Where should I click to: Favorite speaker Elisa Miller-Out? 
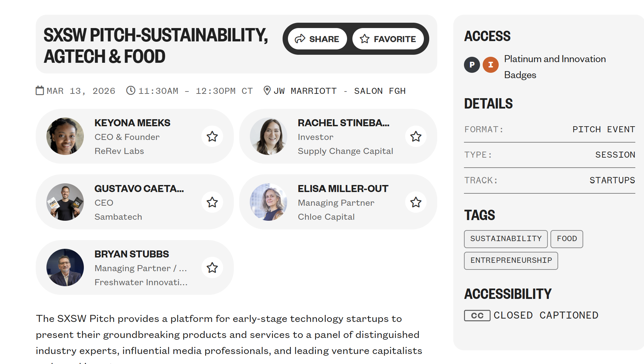[416, 202]
